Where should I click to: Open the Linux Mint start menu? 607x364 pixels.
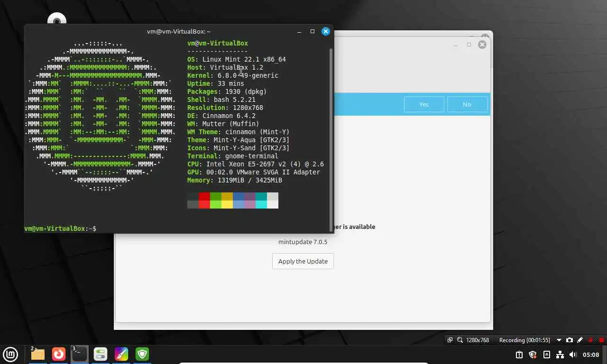tap(10, 354)
